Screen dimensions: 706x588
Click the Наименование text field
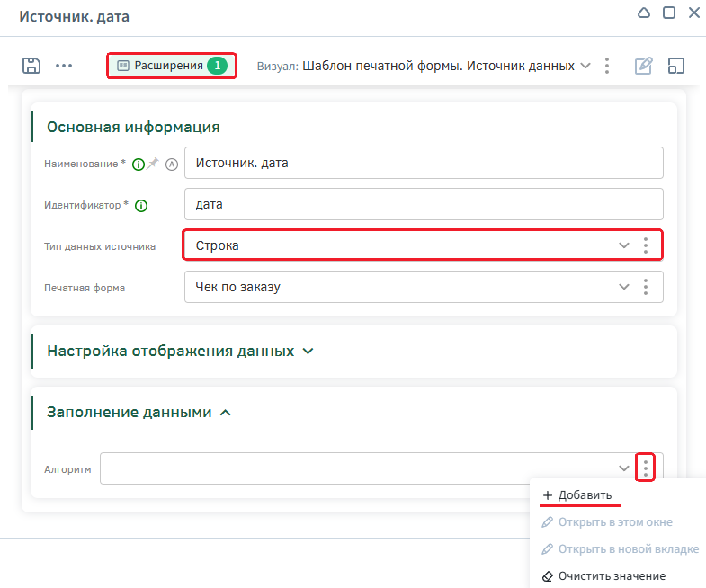coord(423,163)
